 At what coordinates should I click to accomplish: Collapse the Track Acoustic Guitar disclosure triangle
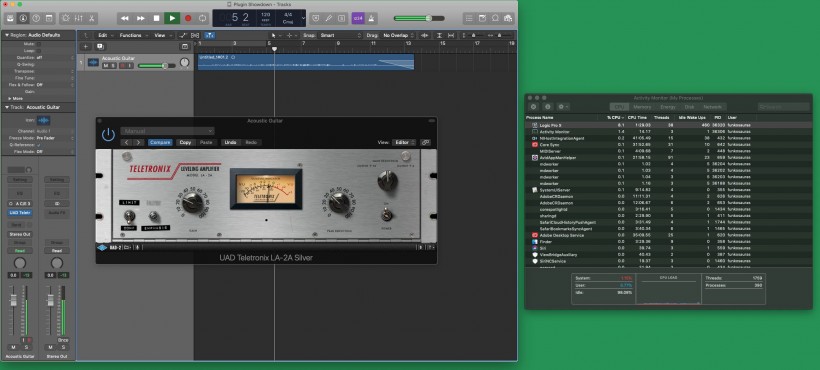pyautogui.click(x=7, y=107)
